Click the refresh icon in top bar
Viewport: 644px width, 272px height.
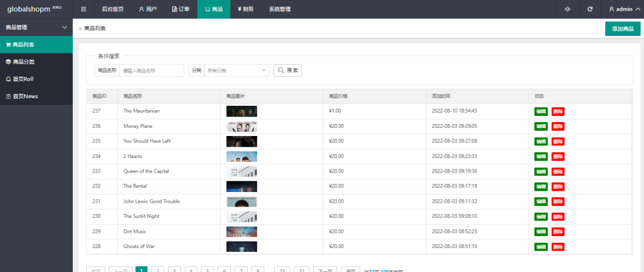coord(590,9)
